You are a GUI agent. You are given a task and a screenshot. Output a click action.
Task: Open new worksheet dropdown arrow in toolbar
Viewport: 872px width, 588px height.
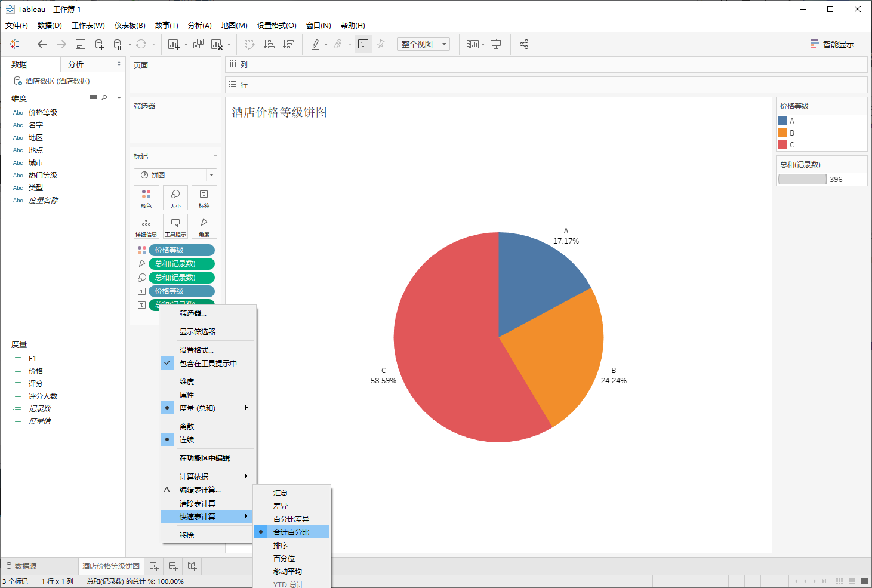coord(186,44)
